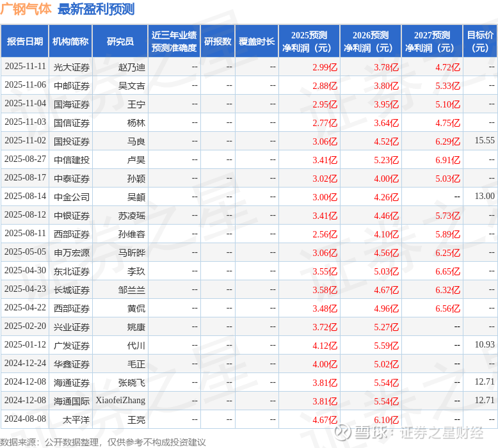
Task: Click researcher name 孙颖
Action: pos(136,179)
